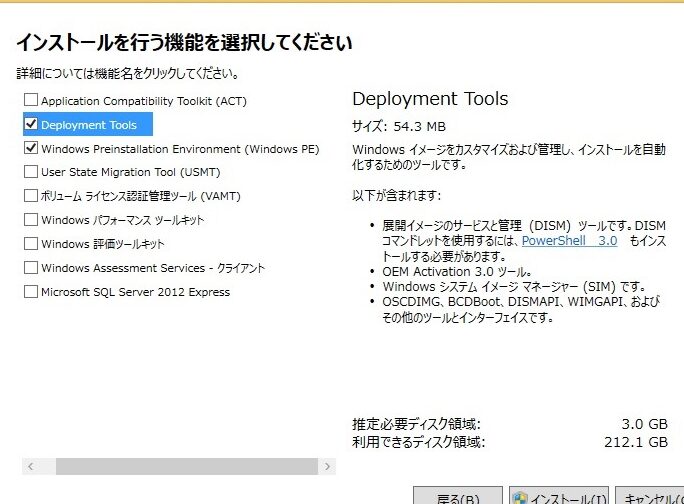Viewport: 684px width, 504px height.
Task: Select the Application Compatibility Toolkit feature name
Action: point(143,101)
